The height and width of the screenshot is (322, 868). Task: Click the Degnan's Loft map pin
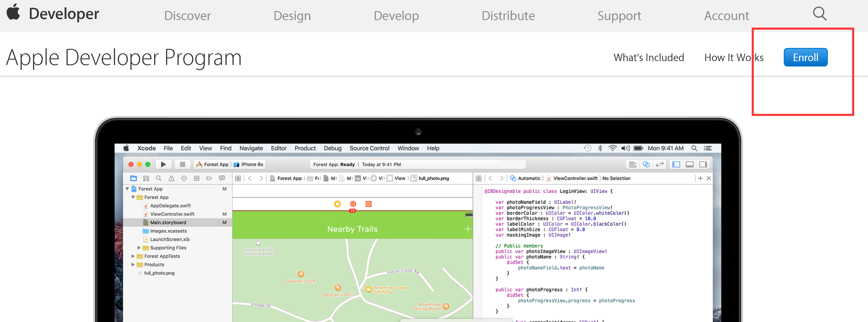pyautogui.click(x=301, y=274)
